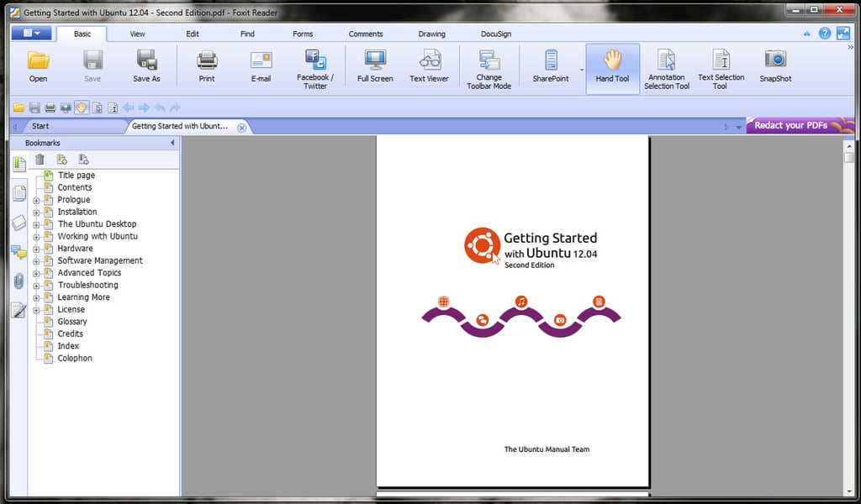
Task: Click the Redact your PDFs banner
Action: (x=800, y=125)
